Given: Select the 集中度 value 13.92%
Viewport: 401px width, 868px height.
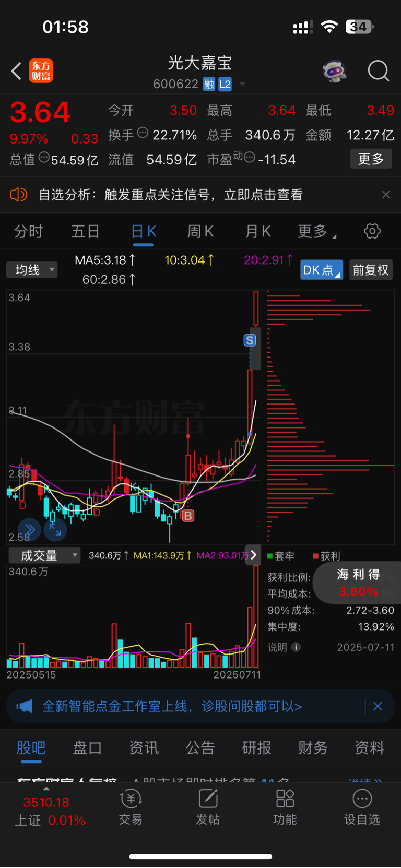Looking at the screenshot, I should point(376,626).
